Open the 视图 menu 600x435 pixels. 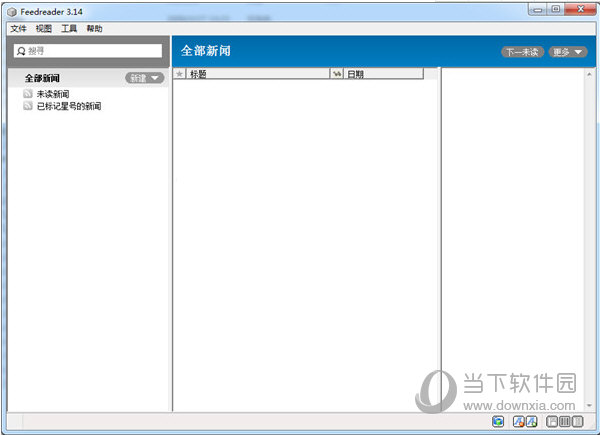point(44,28)
